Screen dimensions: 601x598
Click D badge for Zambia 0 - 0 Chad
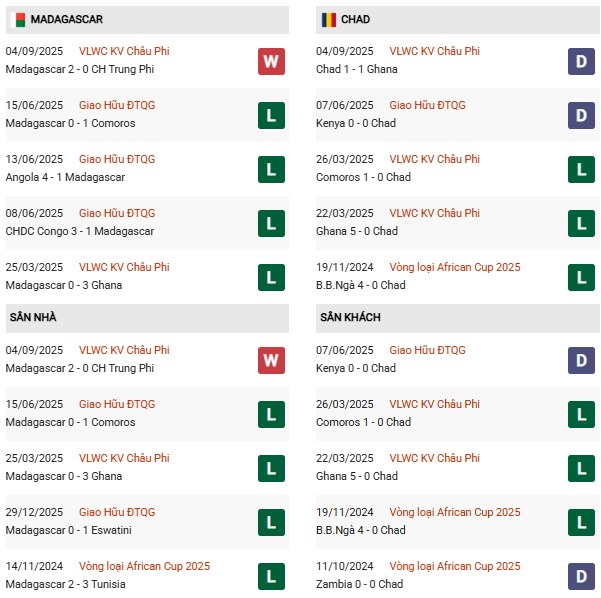click(581, 575)
